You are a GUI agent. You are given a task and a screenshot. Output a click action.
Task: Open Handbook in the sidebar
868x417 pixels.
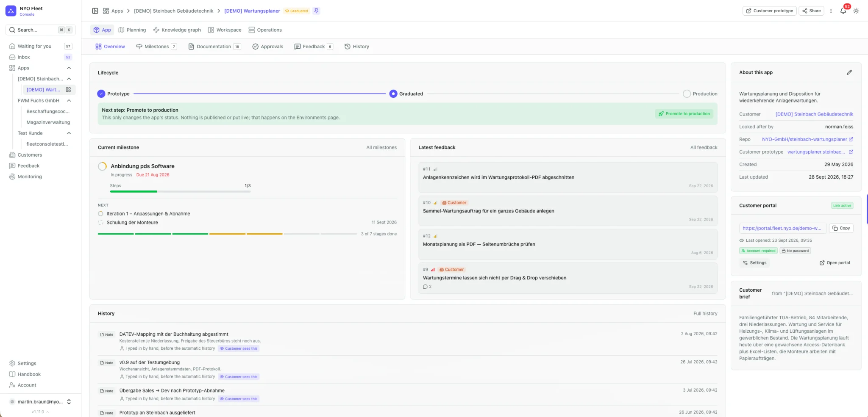point(29,374)
